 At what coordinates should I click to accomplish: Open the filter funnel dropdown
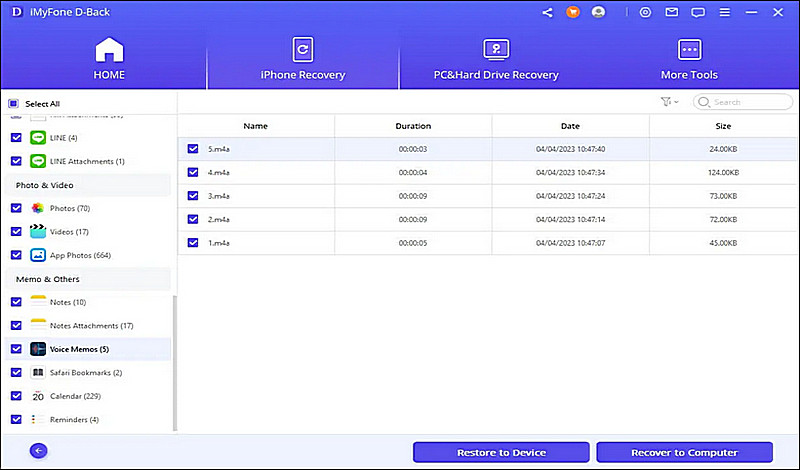[668, 102]
